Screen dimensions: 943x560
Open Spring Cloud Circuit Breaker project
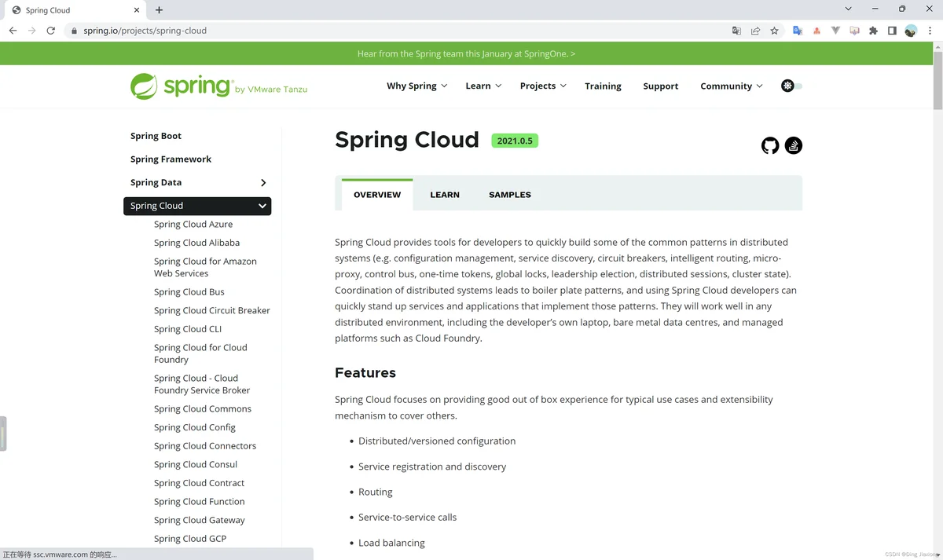tap(212, 310)
